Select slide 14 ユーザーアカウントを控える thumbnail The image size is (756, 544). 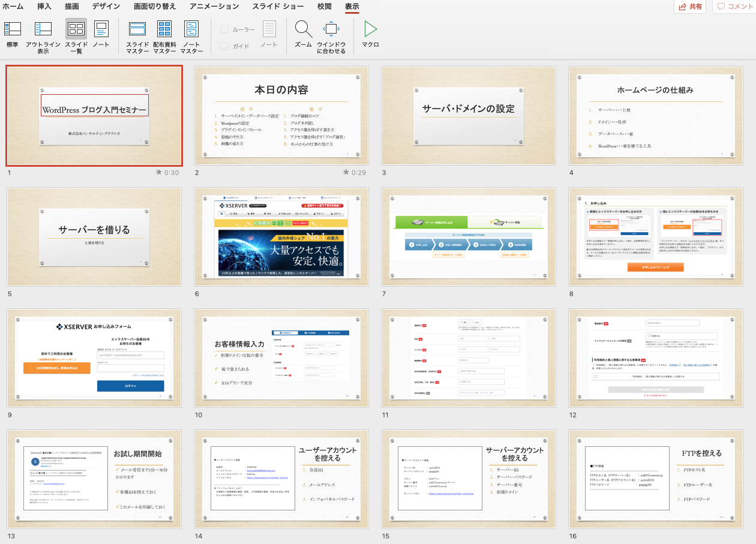tap(281, 479)
